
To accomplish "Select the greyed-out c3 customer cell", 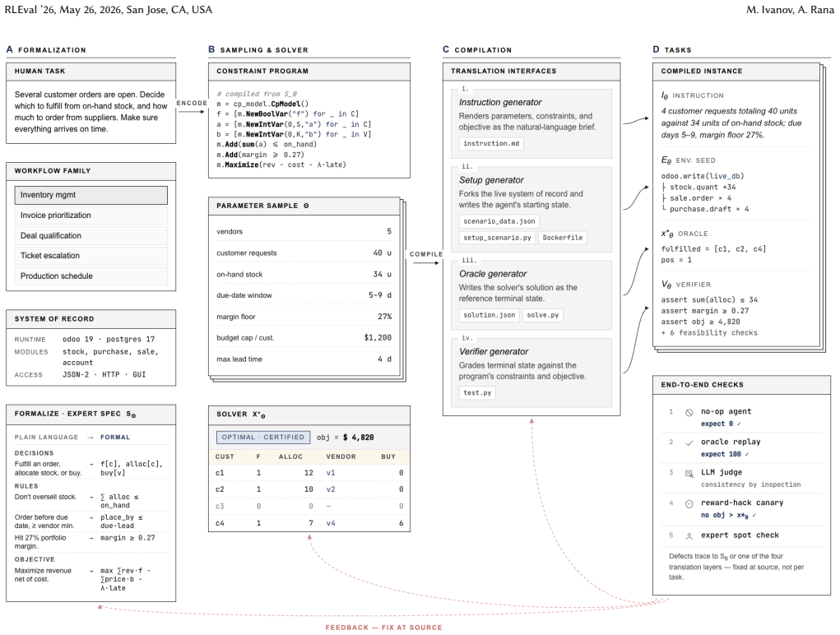I will pos(220,506).
